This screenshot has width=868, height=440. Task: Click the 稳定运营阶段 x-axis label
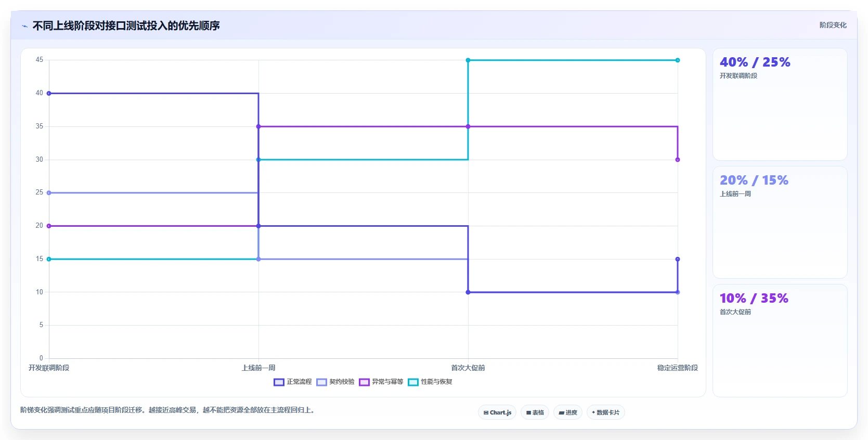point(678,368)
